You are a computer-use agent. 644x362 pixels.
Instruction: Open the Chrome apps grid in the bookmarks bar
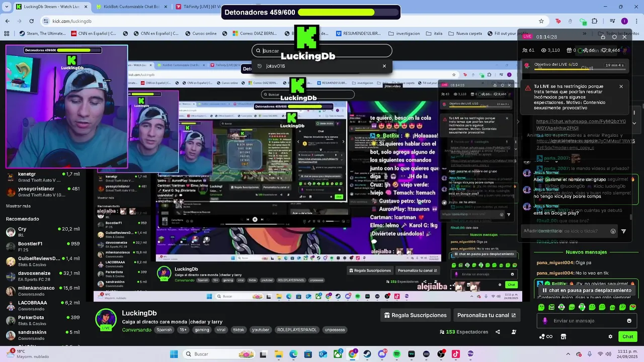click(7, 34)
